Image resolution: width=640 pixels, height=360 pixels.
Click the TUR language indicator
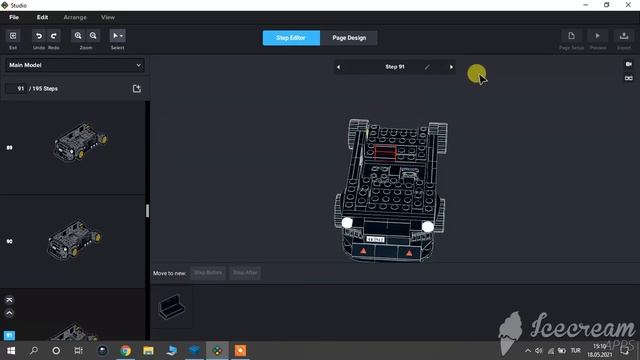pyautogui.click(x=576, y=351)
